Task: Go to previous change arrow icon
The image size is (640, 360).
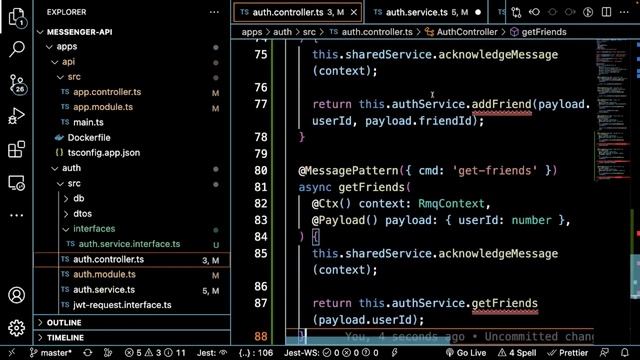Action: [x=534, y=12]
